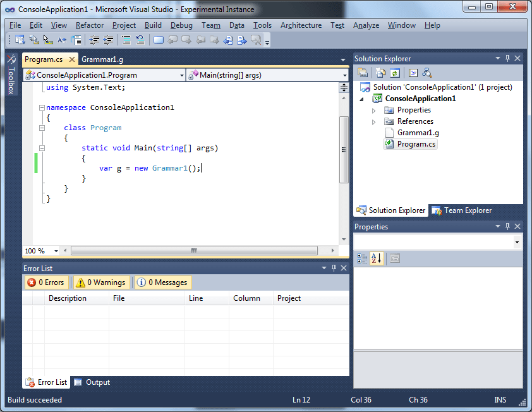Open the Refactor menu
532x412 pixels.
pos(90,25)
